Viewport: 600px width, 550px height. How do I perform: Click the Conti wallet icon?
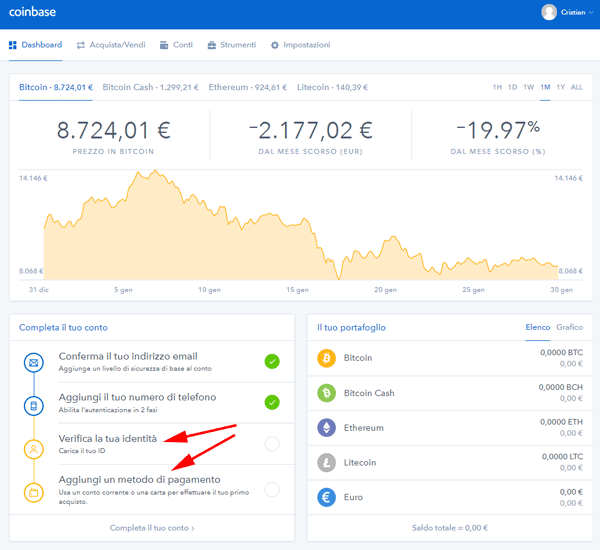[x=164, y=45]
